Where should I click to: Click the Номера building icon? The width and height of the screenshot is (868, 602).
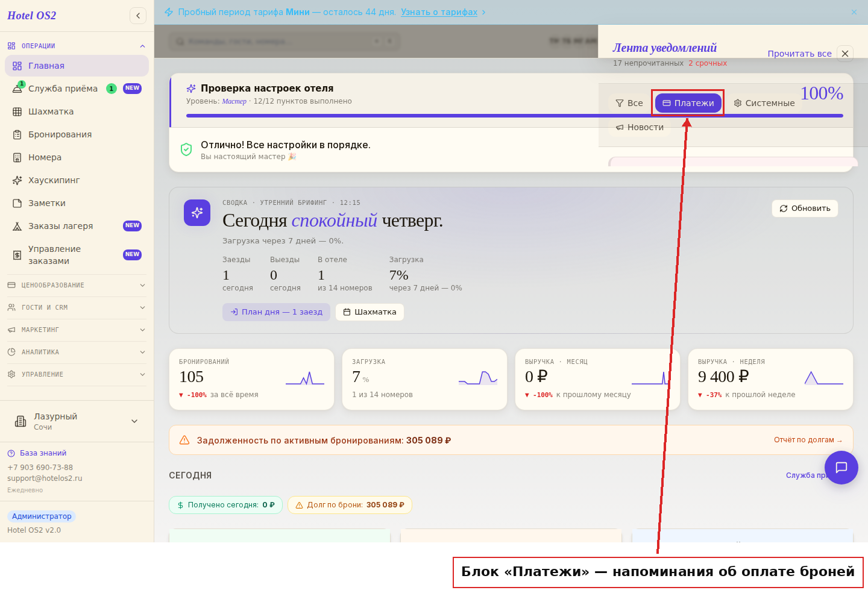pos(17,157)
